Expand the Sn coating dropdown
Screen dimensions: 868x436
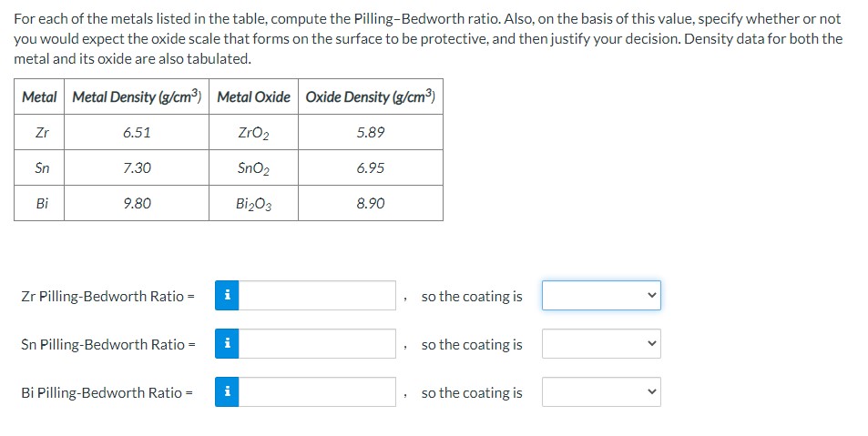pyautogui.click(x=601, y=344)
